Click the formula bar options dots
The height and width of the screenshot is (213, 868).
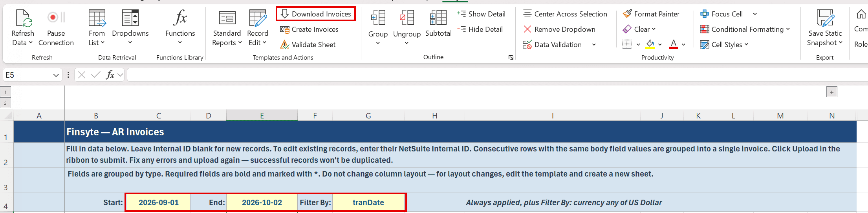(68, 75)
